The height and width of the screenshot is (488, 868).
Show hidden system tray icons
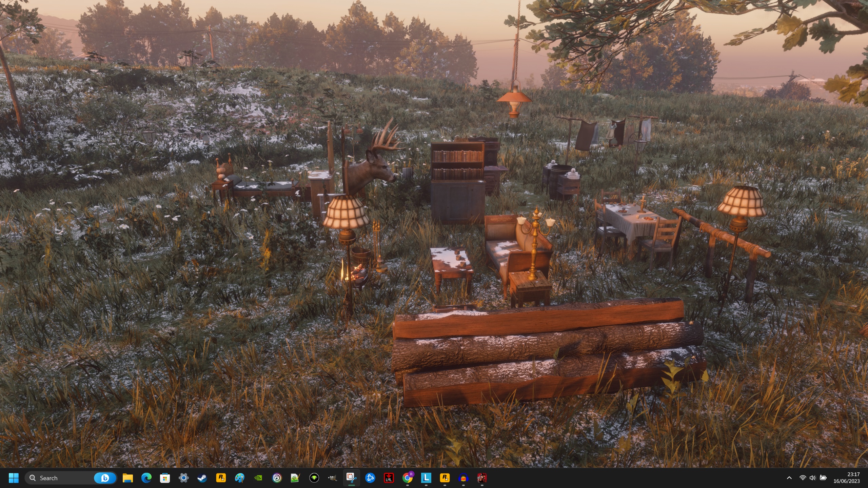tap(789, 478)
